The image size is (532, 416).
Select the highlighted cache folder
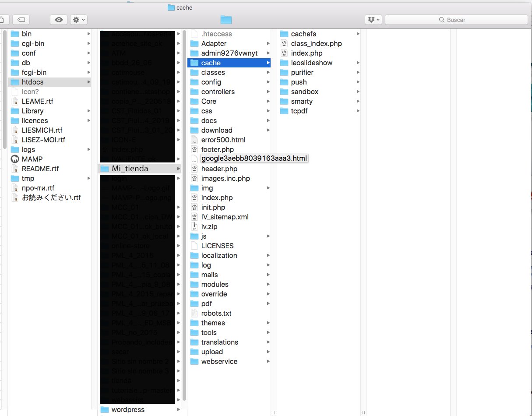tap(229, 63)
